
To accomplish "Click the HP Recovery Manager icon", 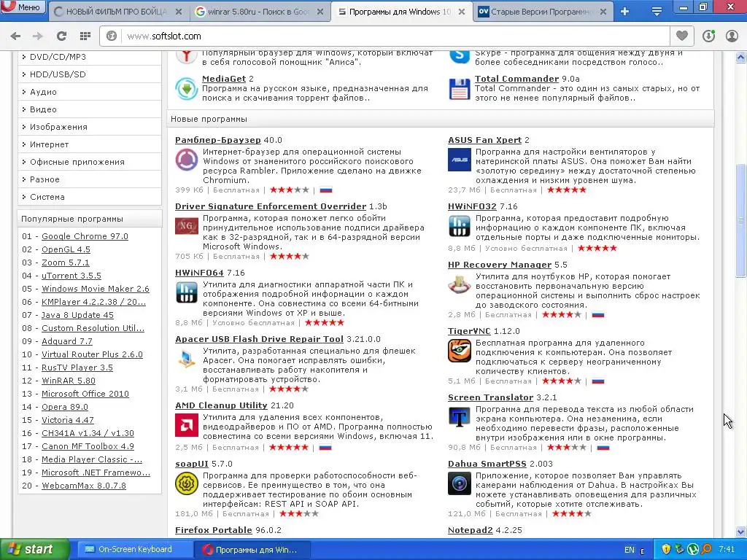I will click(460, 285).
